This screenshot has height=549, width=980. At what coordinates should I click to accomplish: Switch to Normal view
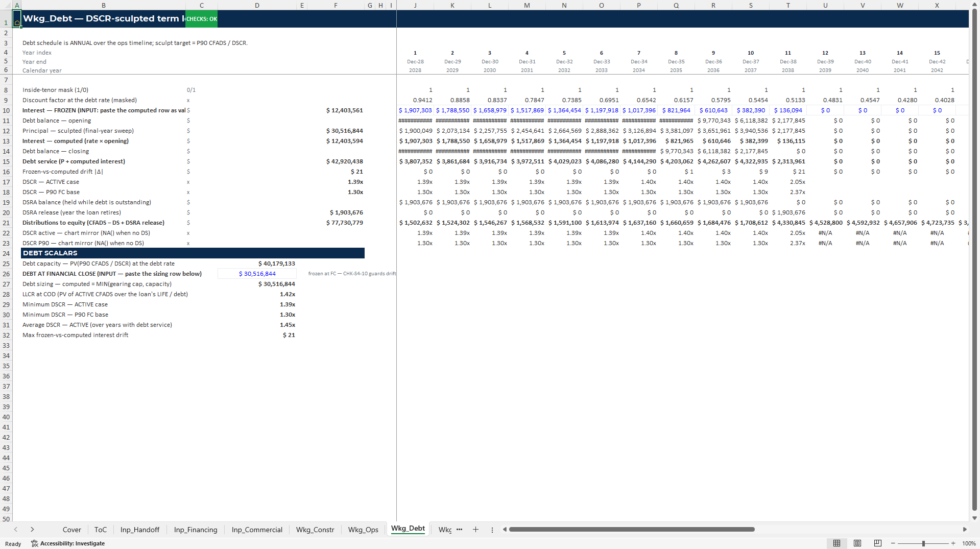point(836,543)
